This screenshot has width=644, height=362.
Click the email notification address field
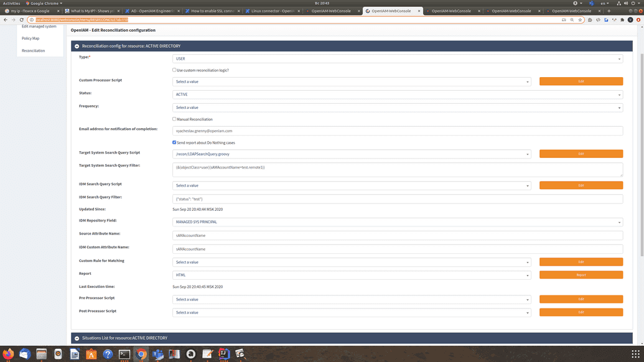[x=398, y=131]
